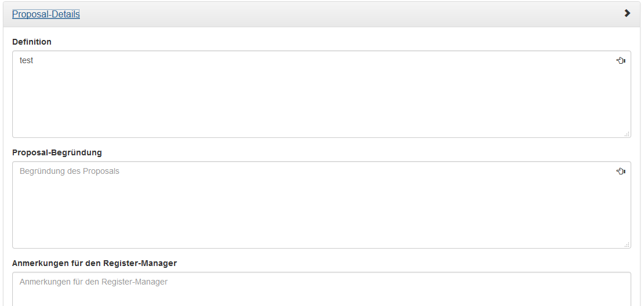Click the hand-pointing icon in the Proposal-Begründung field
644x306 pixels.
coord(621,172)
